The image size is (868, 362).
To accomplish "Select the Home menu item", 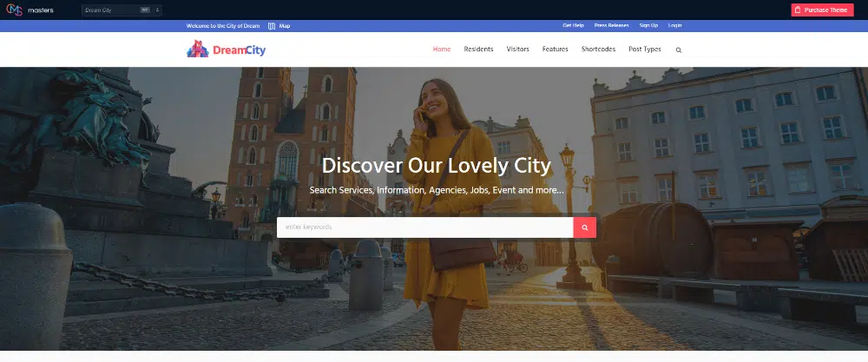I will 442,49.
